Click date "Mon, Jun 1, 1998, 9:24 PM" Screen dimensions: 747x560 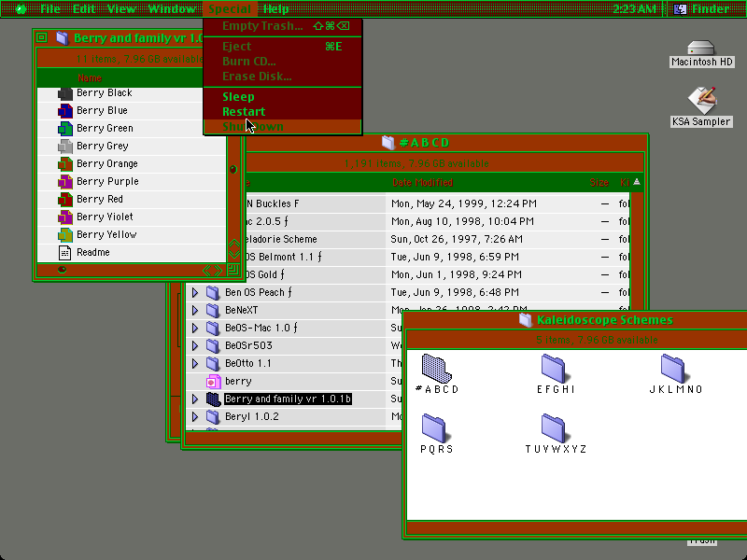[456, 274]
